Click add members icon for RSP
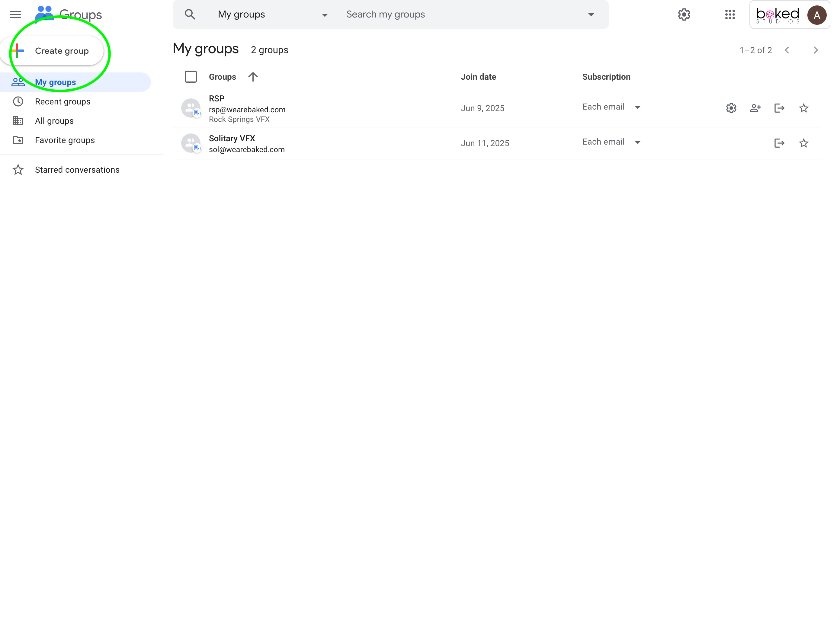The image size is (840, 620). click(755, 108)
